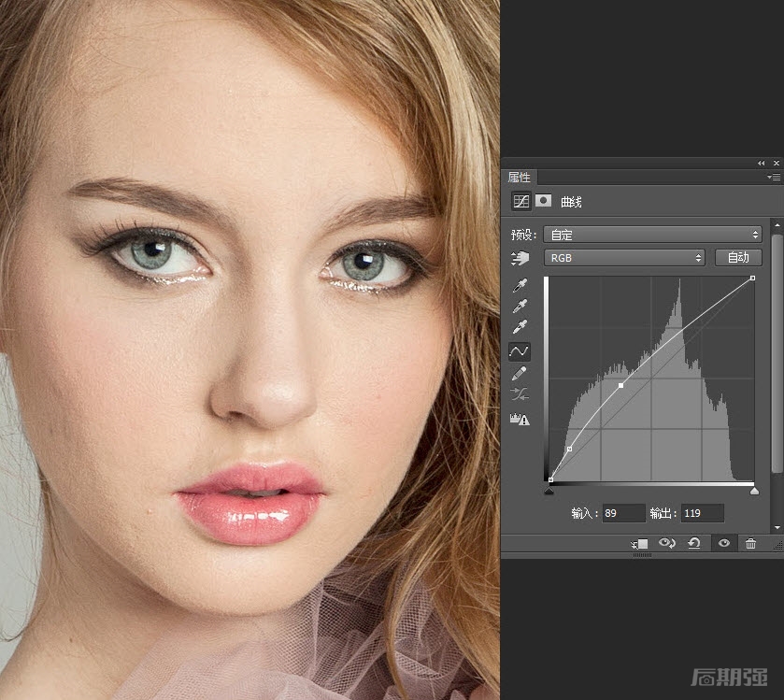Click the 输出 output label
The image size is (784, 700).
tap(663, 513)
